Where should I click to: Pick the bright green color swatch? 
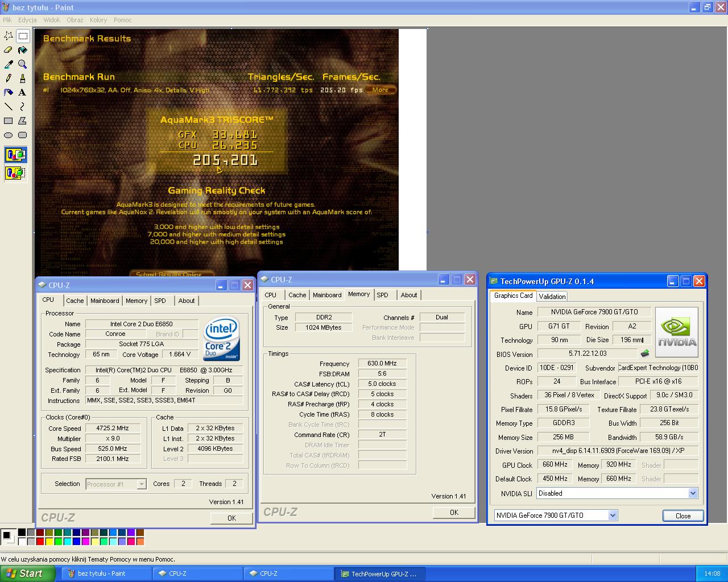tap(58, 541)
